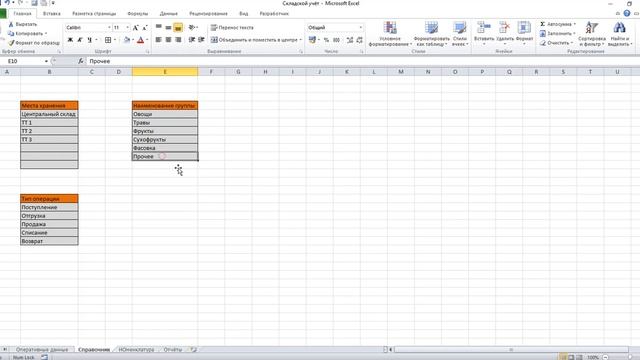Viewport: 640px width, 360px height.
Task: Decrease the cell indent
Action: tap(192, 40)
